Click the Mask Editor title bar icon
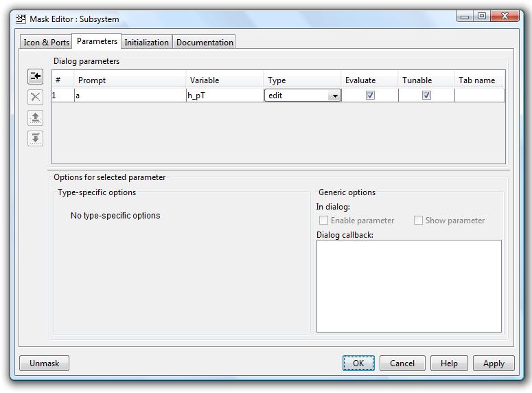Image resolution: width=532 pixels, height=393 pixels. 21,19
